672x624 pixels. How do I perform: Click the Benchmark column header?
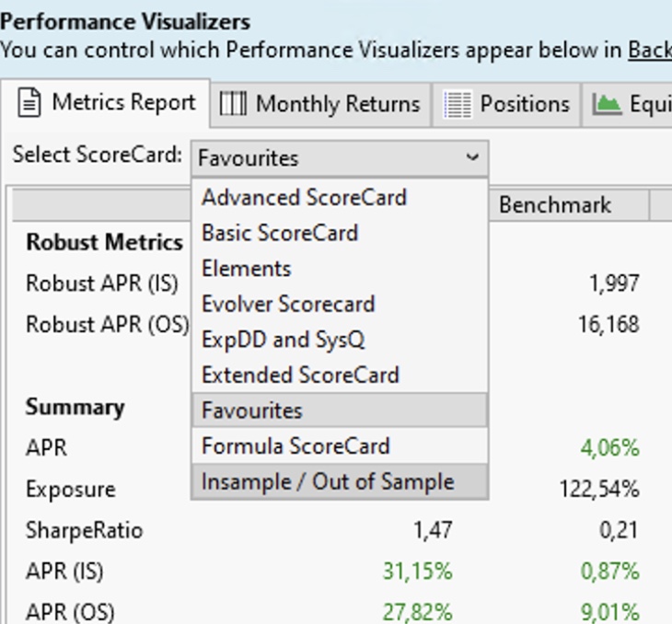(554, 204)
